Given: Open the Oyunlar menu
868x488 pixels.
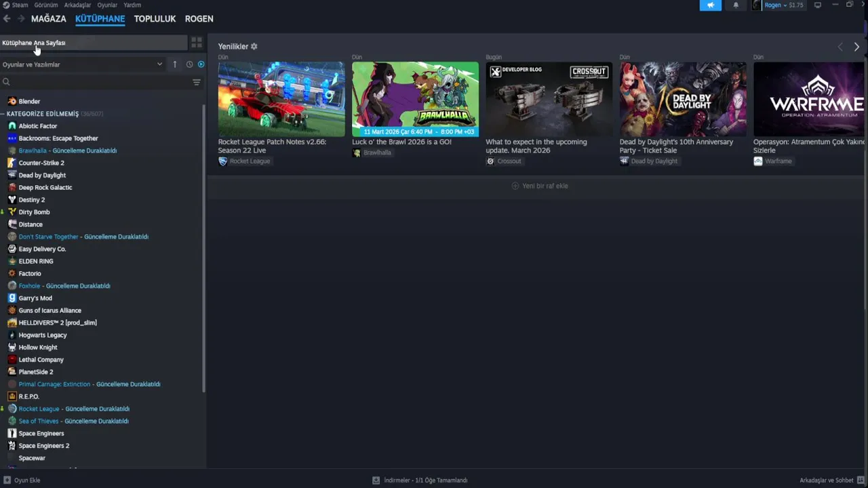Looking at the screenshot, I should point(107,5).
